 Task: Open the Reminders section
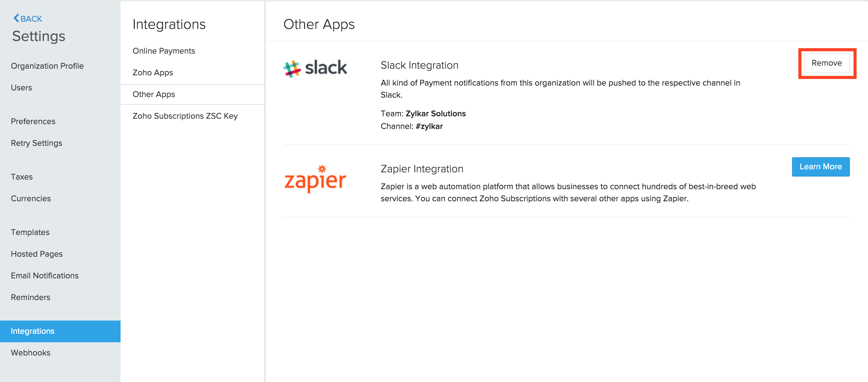click(30, 297)
